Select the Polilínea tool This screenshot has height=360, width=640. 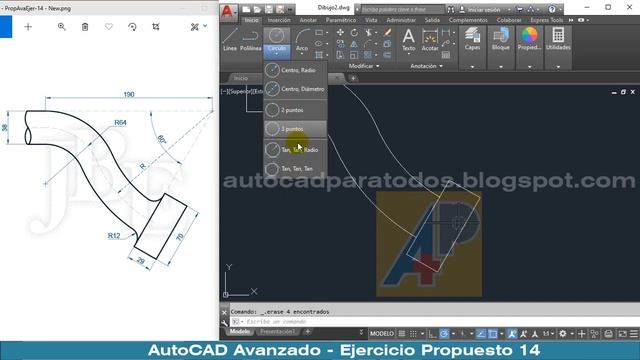[250, 40]
